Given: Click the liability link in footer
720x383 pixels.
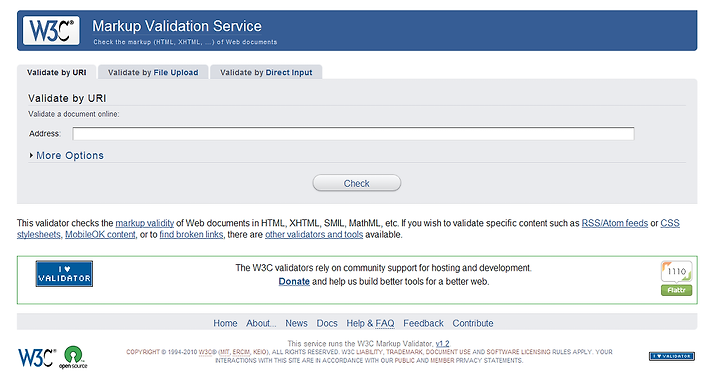Looking at the screenshot, I should (369, 352).
